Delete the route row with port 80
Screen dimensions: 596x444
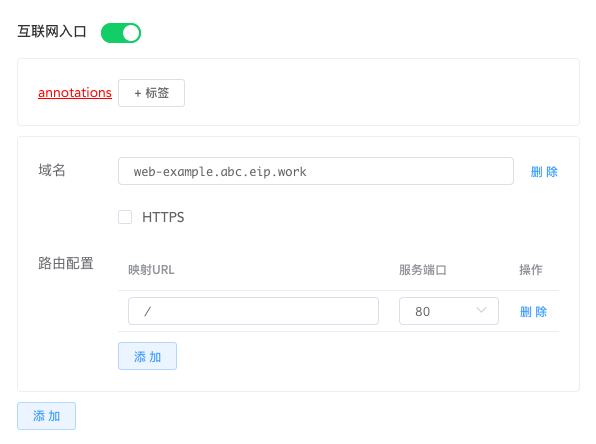[533, 312]
